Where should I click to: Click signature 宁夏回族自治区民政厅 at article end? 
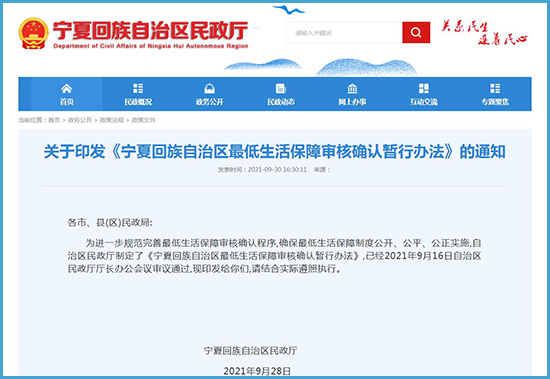pos(250,350)
